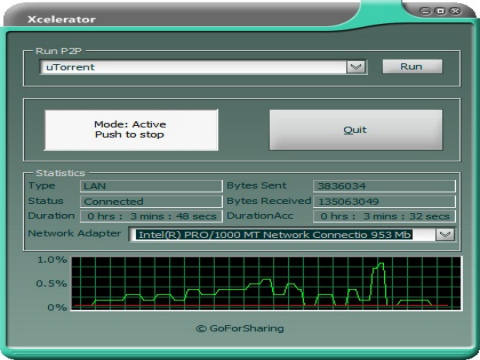Expand the Network Adapter dropdown arrow
Viewport: 480px width, 360px height.
click(x=445, y=234)
